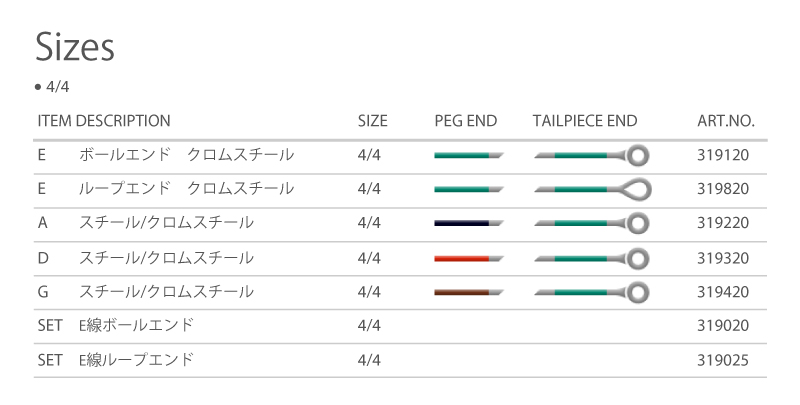Click the ITEM DESCRIPTION column header

pos(104,121)
